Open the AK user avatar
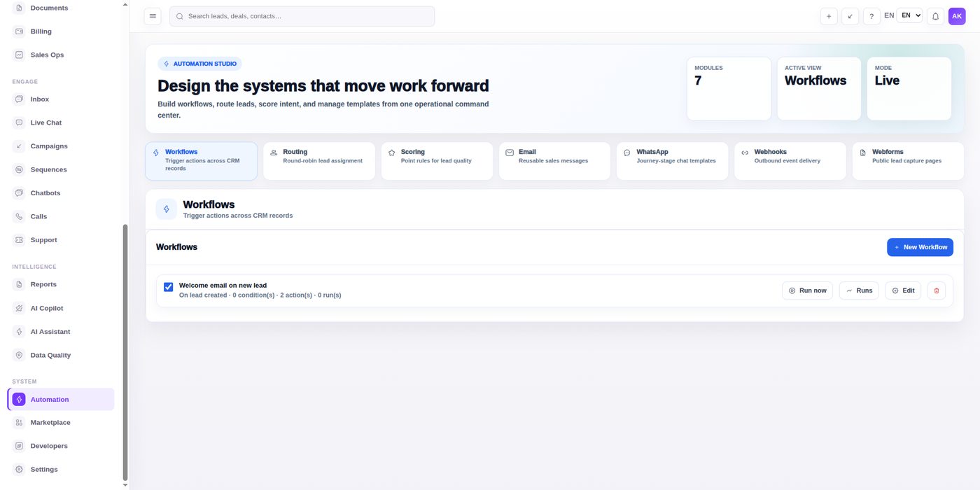Screen dimensions: 980x490 [957, 16]
